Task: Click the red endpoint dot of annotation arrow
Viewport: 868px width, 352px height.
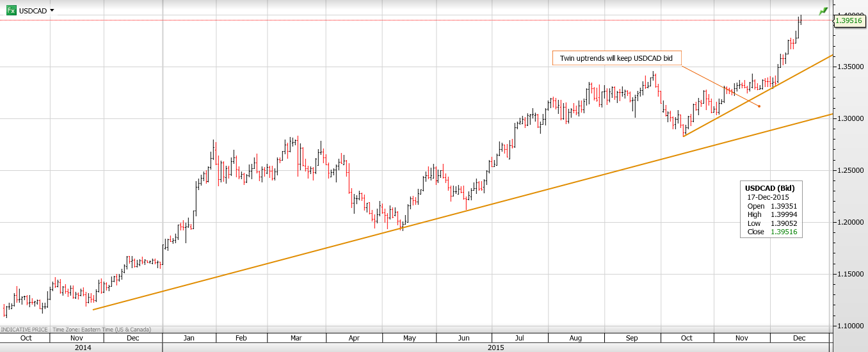Action: [759, 106]
